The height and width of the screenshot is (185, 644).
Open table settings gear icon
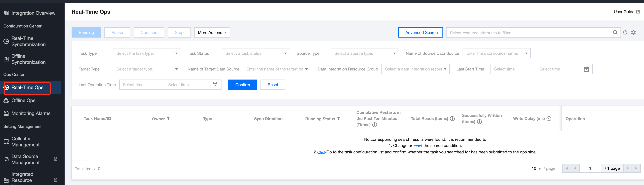[x=633, y=33]
